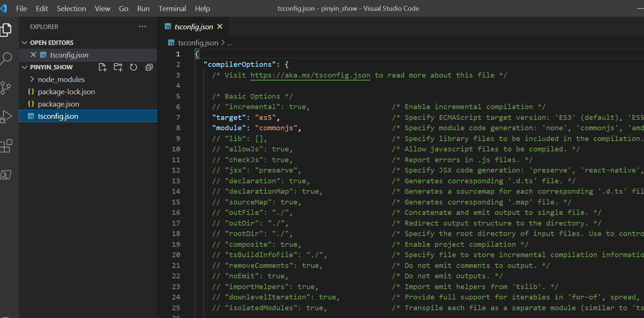
Task: Expand the node_modules folder
Action: point(32,79)
